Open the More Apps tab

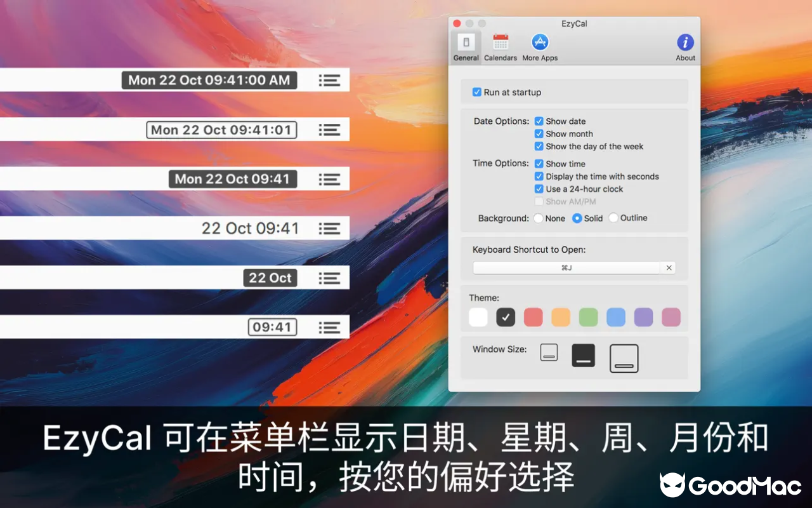pos(540,48)
